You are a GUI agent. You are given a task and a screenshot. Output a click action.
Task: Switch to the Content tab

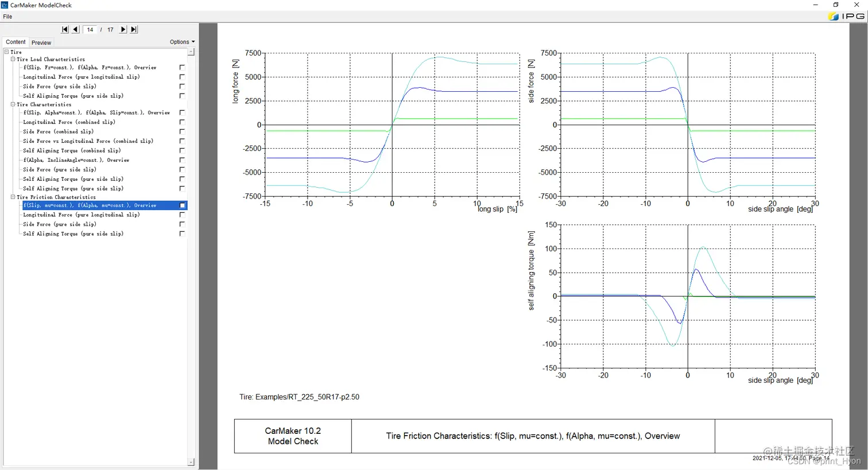coord(15,42)
